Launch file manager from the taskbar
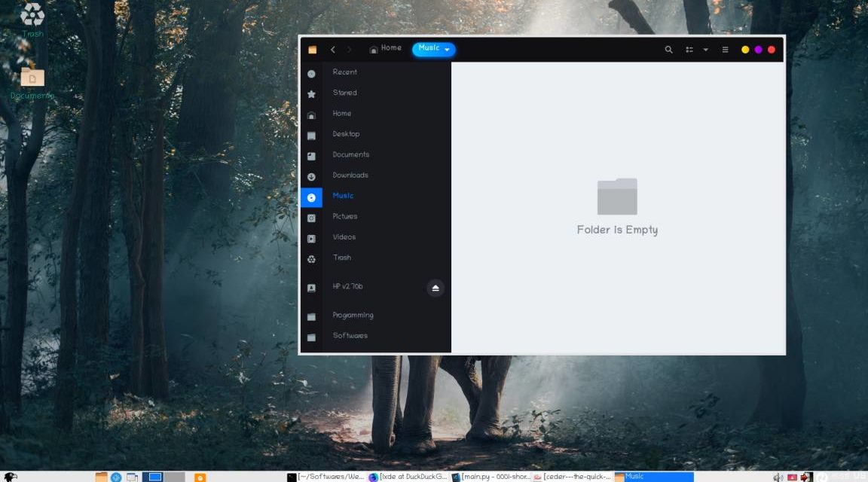868x482 pixels. coord(101,477)
